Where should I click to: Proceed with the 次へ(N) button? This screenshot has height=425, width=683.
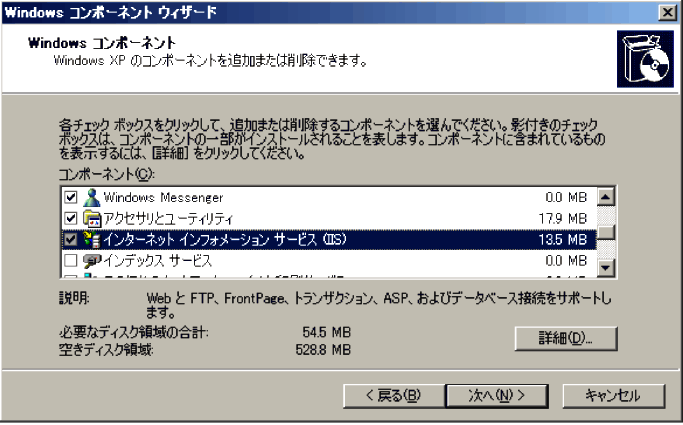497,396
